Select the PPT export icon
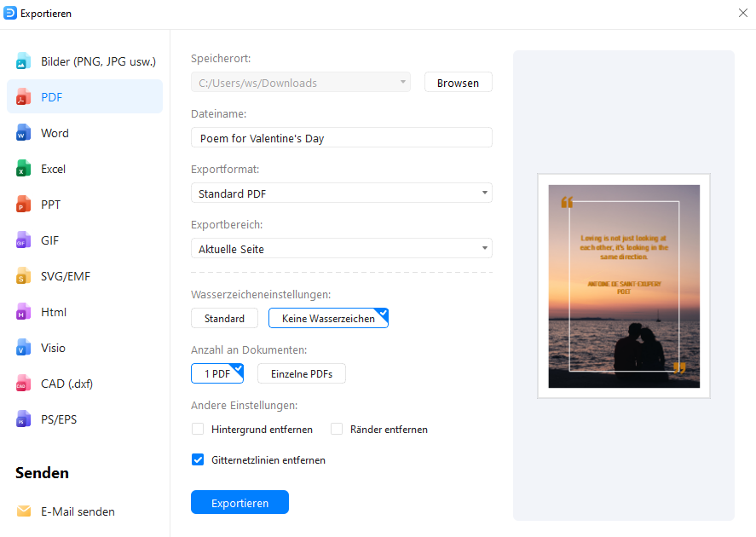The width and height of the screenshot is (756, 537). click(x=24, y=205)
